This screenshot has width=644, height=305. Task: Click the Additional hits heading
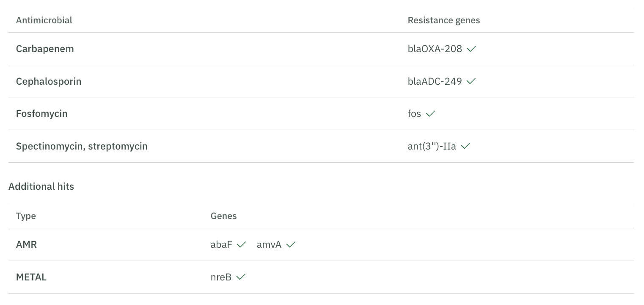(x=41, y=186)
